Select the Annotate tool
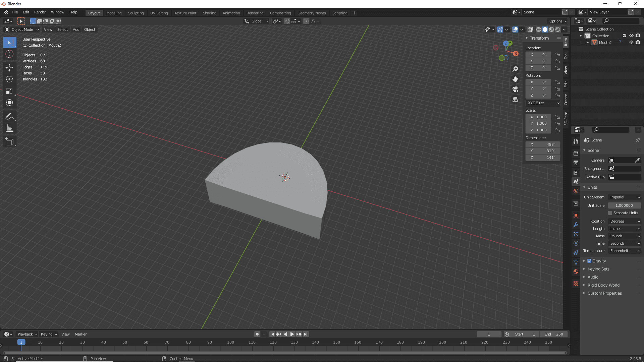This screenshot has width=644, height=362. (x=9, y=117)
